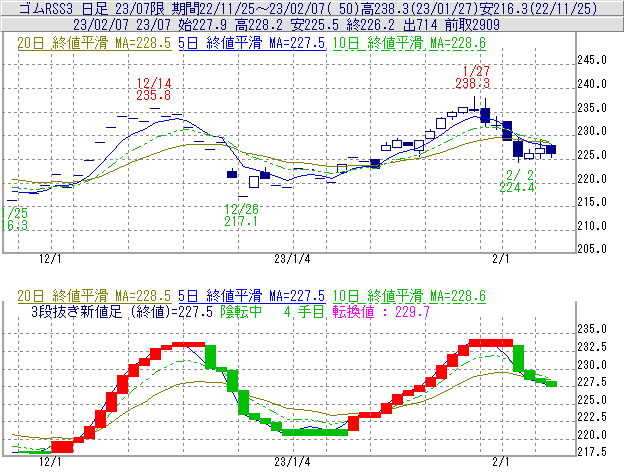The width and height of the screenshot is (624, 475).
Task: Click the bottom chart's 10日 終値平滑 MA=228.6 label
Action: [409, 296]
